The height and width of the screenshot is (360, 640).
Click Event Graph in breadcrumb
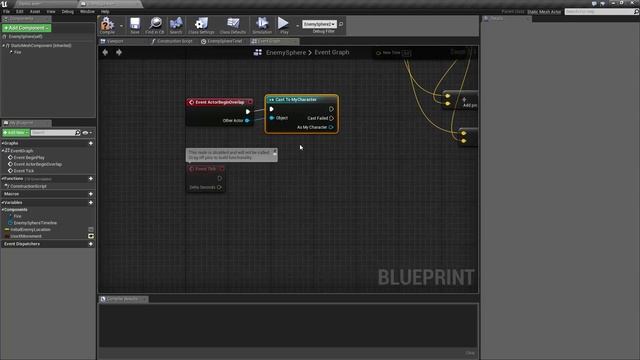(332, 52)
